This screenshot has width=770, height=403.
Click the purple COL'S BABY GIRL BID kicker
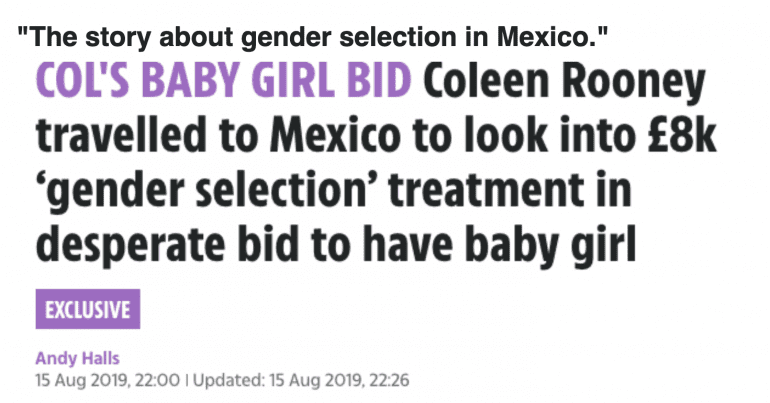[x=223, y=81]
